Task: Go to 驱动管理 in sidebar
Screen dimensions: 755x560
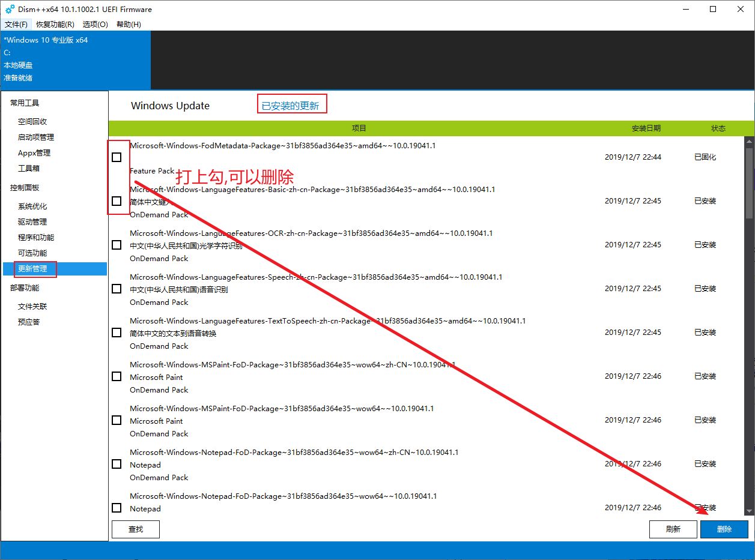Action: coord(32,222)
